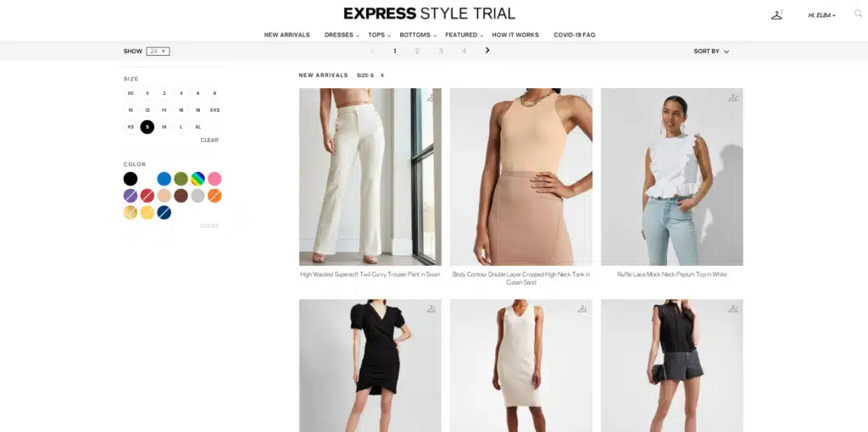Open the Show 24 items dropdown
The image size is (868, 432).
coord(158,52)
